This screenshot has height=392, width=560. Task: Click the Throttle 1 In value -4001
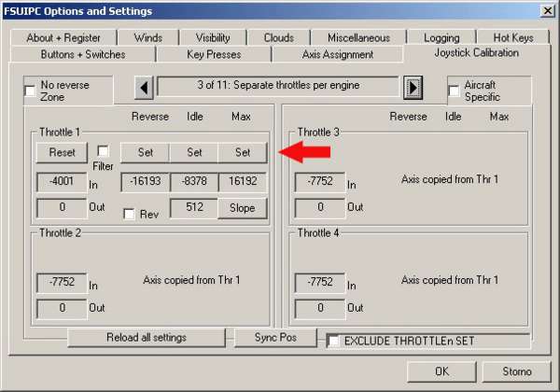(x=62, y=181)
